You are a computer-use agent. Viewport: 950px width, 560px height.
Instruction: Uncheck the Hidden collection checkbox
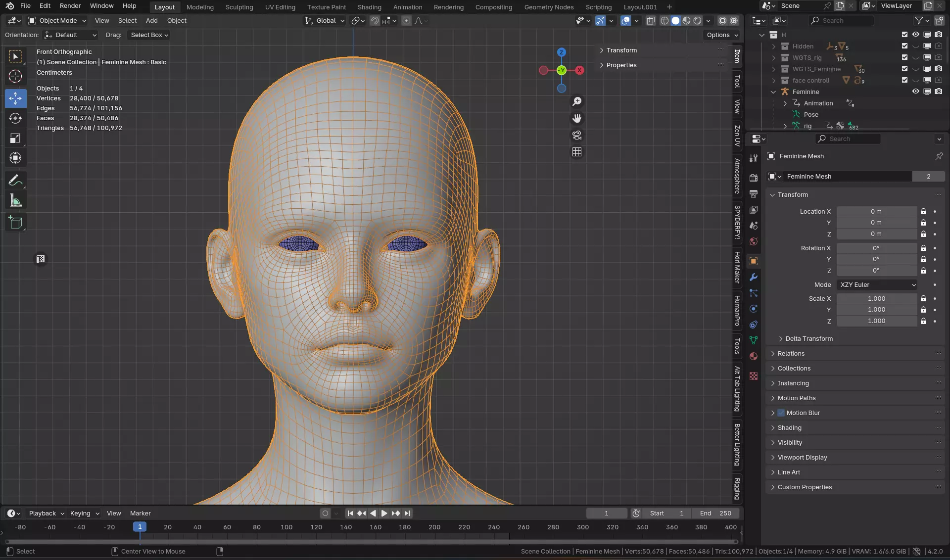coord(904,46)
